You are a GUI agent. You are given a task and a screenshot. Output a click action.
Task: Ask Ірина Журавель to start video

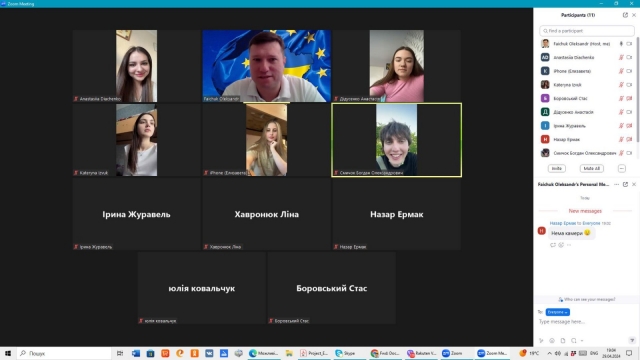click(629, 126)
